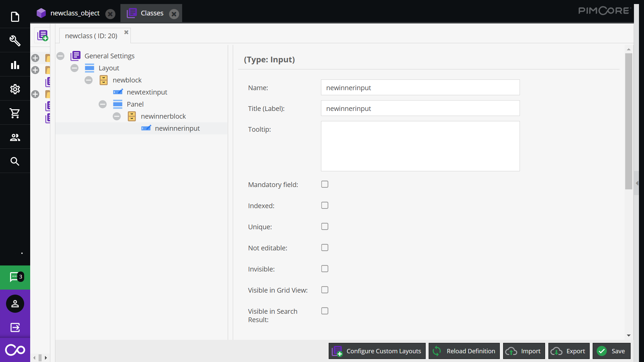Open the user management people icon

coord(15,137)
